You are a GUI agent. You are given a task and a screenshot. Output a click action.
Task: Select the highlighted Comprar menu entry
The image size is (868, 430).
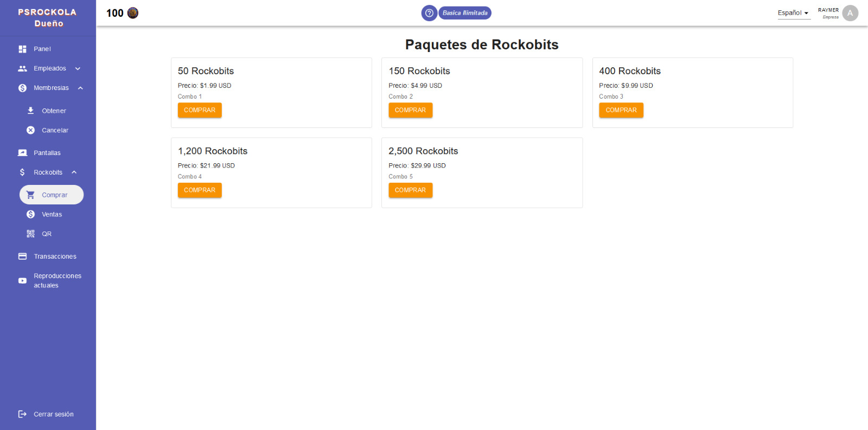[52, 195]
